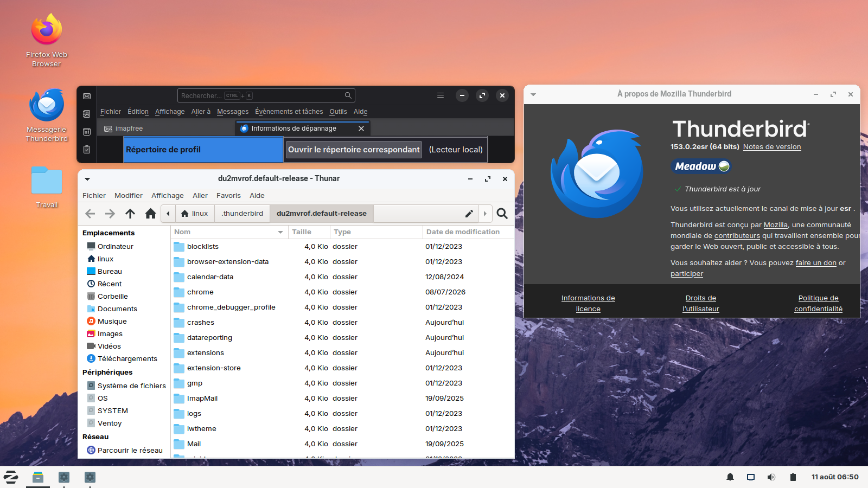The image size is (868, 488).
Task: Open the Address Book icon in Thunderbird
Action: pos(87,114)
